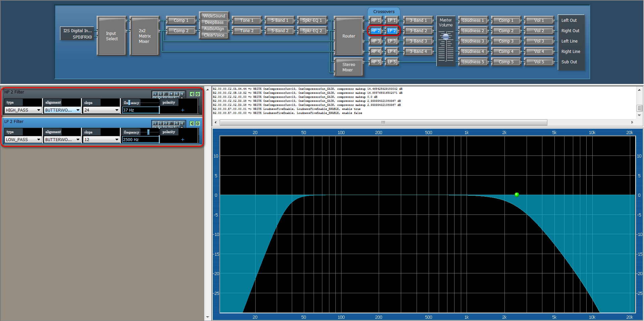
Task: Toggle polarity plus sign in HP 2 Filter
Action: pyautogui.click(x=182, y=110)
